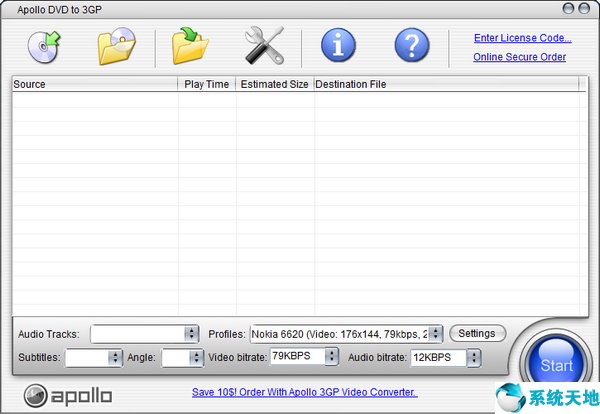Click the output folder arrow icon
Viewport: 600px width, 414px height.
click(192, 47)
